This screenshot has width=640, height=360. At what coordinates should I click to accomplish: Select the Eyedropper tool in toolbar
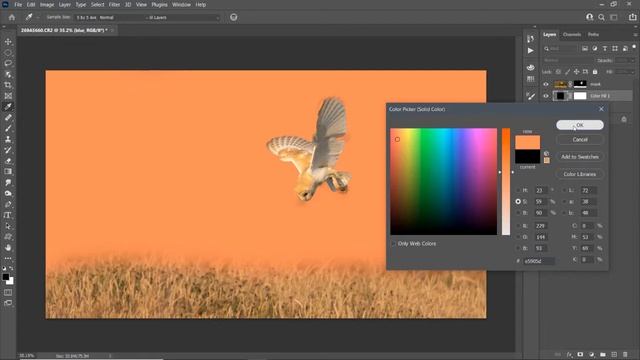(x=8, y=107)
